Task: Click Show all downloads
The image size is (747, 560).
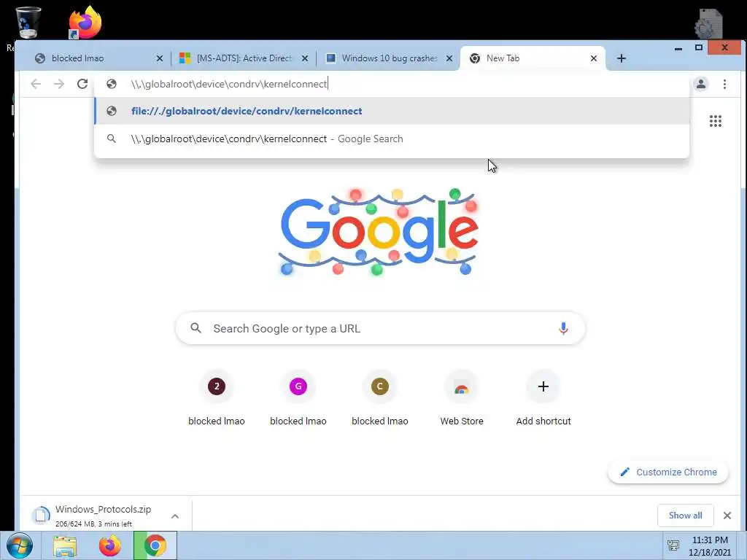Action: click(x=685, y=516)
